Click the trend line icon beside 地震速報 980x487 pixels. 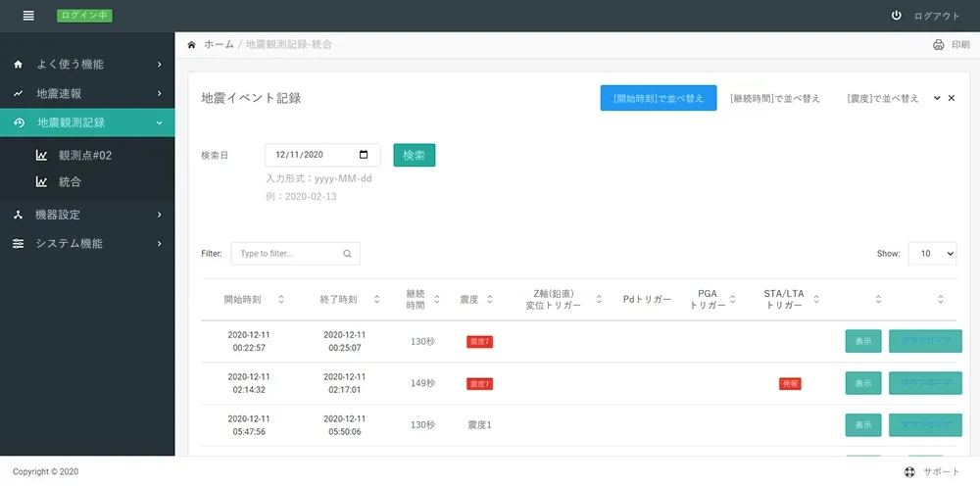(x=18, y=94)
